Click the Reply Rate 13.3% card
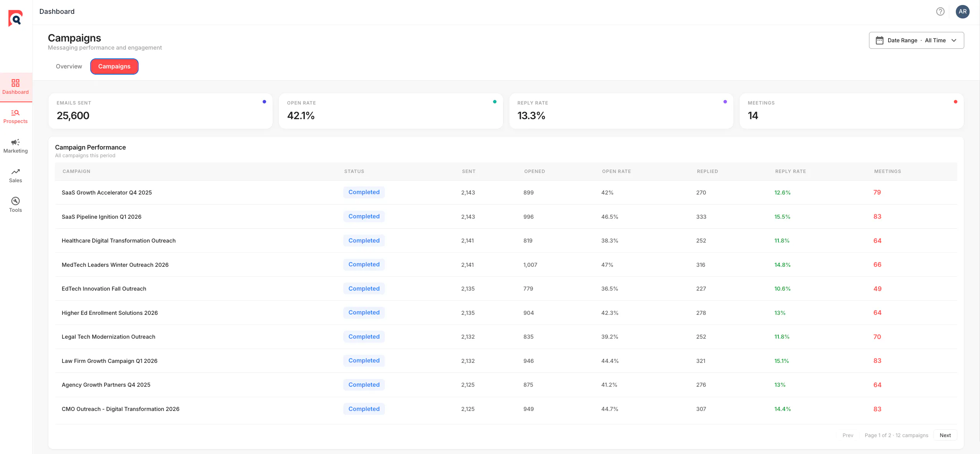980x454 pixels. (621, 111)
